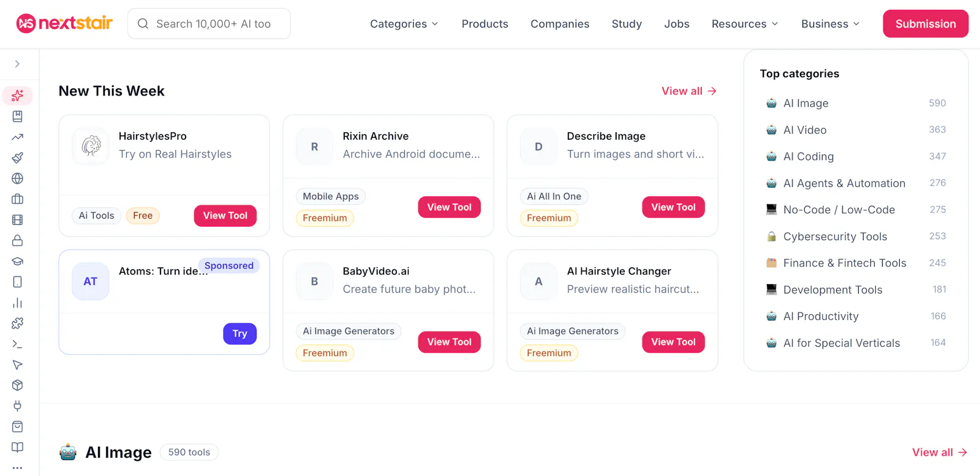
Task: Open the AI Image top category
Action: (x=856, y=103)
